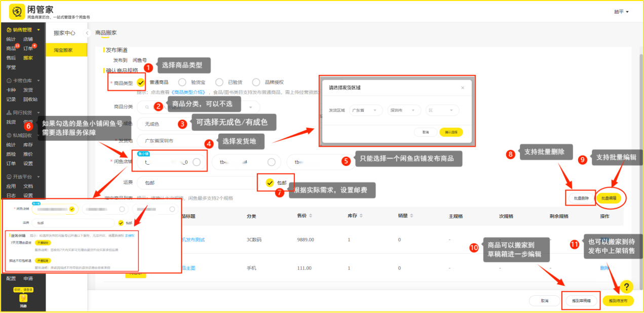Open the 深圳市 city dropdown
644x313 pixels.
coord(403,110)
